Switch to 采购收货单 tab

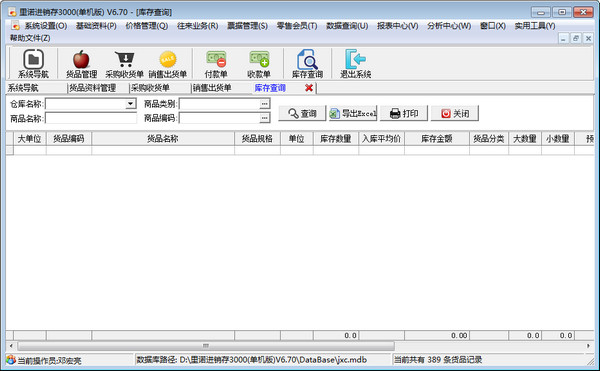[x=150, y=88]
